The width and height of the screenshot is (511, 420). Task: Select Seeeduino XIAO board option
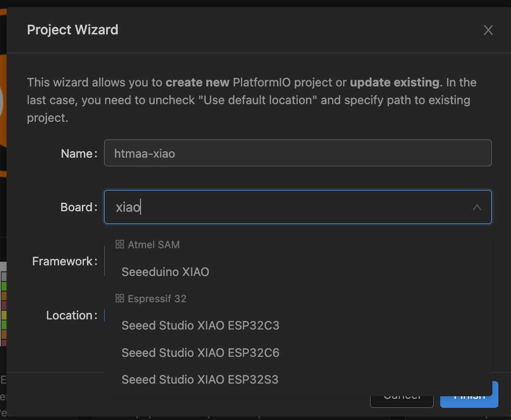(x=165, y=272)
